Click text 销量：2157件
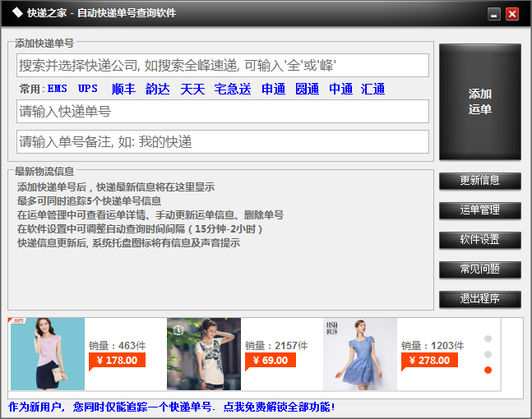This screenshot has height=419, width=532. tap(276, 345)
